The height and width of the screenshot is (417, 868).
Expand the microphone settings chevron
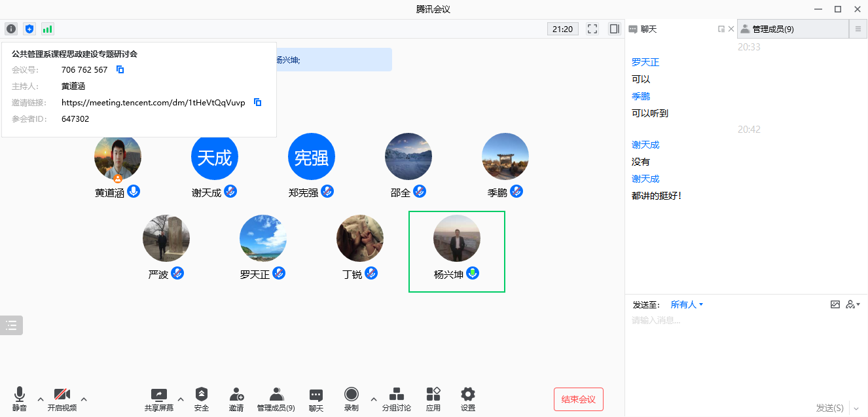(40, 399)
